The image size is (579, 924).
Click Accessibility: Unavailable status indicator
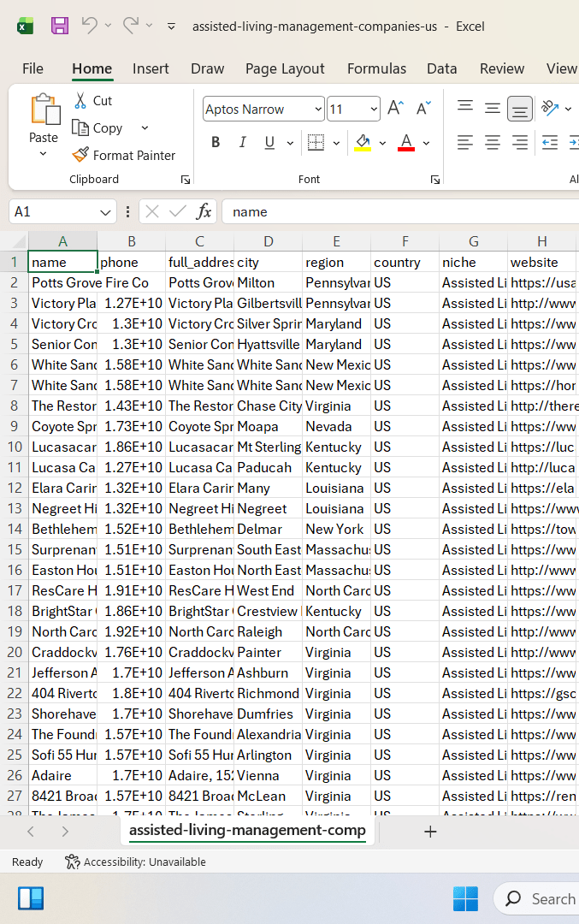pos(135,862)
